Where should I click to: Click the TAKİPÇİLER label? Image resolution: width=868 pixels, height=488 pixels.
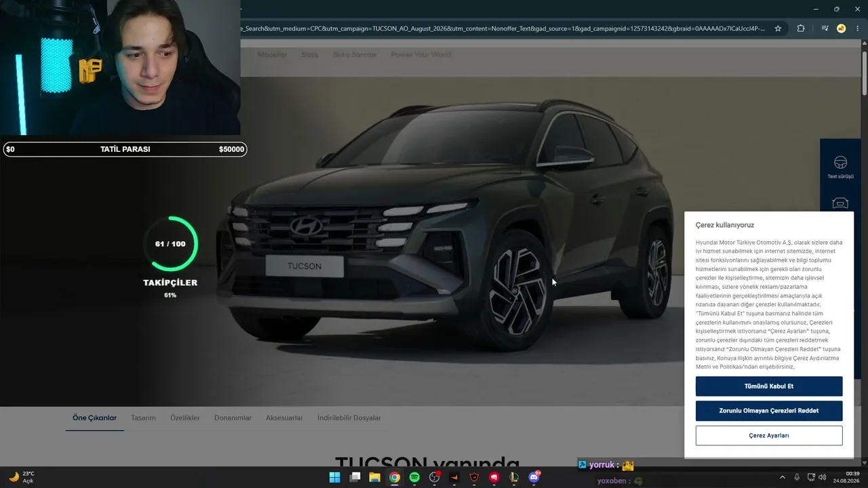(x=170, y=283)
